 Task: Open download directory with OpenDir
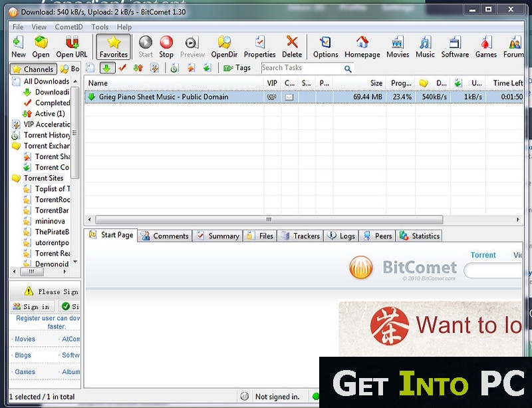tap(224, 47)
